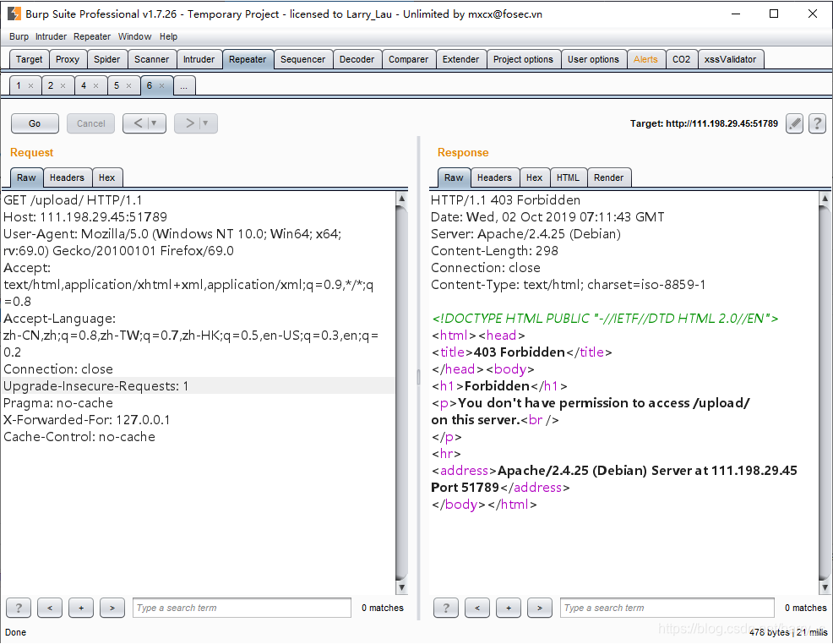The height and width of the screenshot is (644, 833).
Task: Open the forward history dropdown arrow
Action: click(x=205, y=123)
